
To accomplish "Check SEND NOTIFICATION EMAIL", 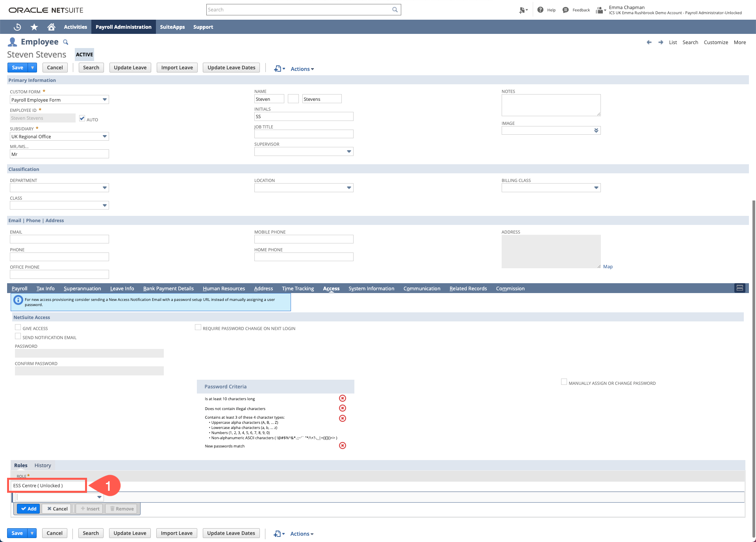I will (18, 336).
